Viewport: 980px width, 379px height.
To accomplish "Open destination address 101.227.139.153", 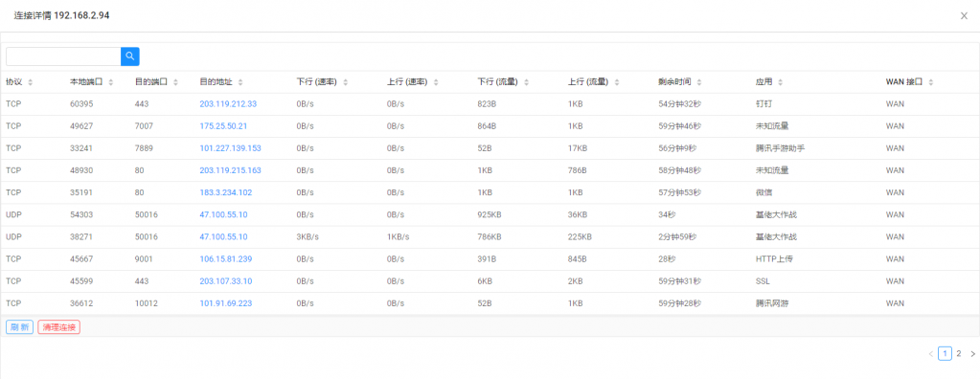I will click(231, 148).
